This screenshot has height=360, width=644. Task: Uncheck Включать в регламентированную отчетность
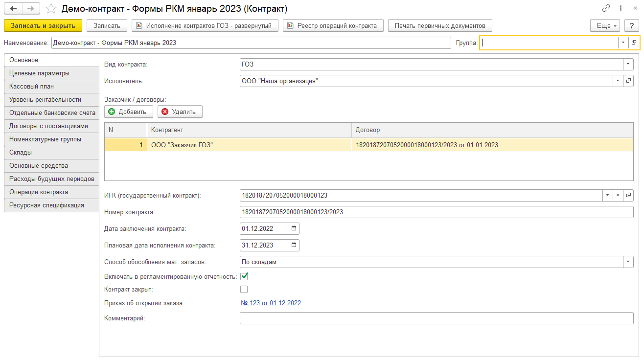[244, 276]
